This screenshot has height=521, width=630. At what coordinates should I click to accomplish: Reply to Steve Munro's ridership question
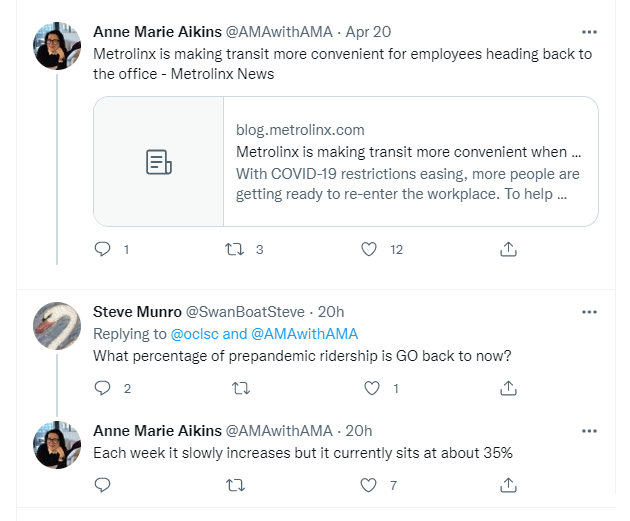(102, 388)
